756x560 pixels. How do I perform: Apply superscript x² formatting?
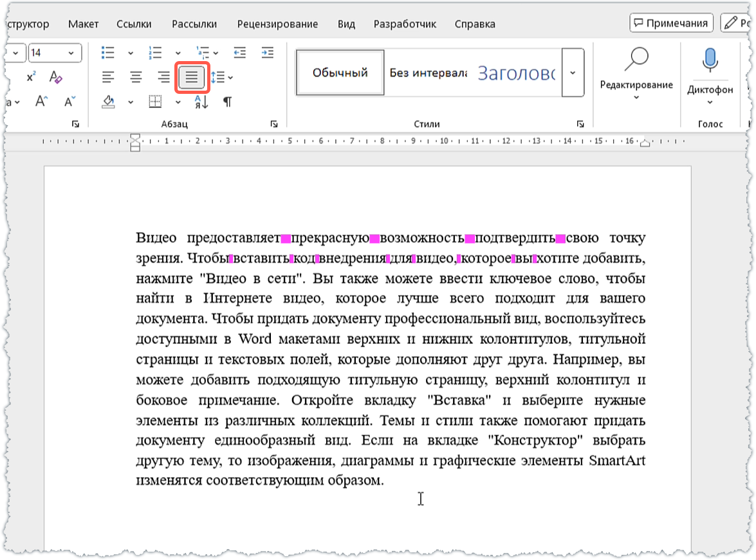31,77
